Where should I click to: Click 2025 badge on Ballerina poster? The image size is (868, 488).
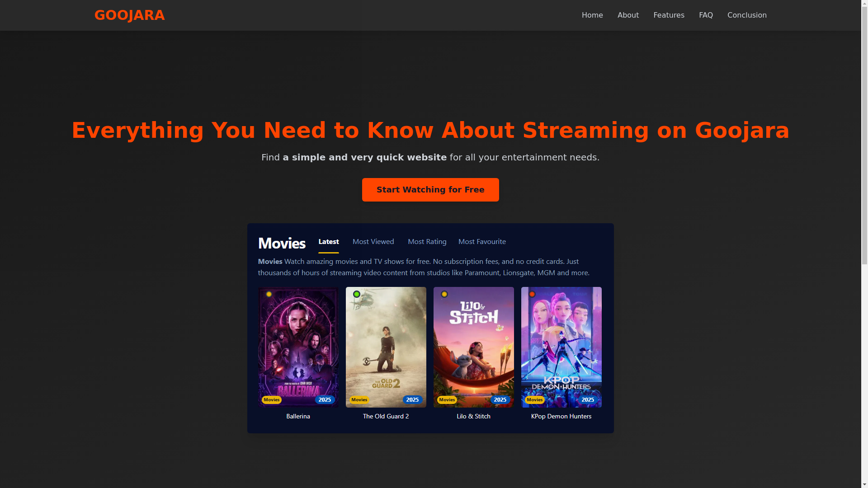[x=325, y=400]
